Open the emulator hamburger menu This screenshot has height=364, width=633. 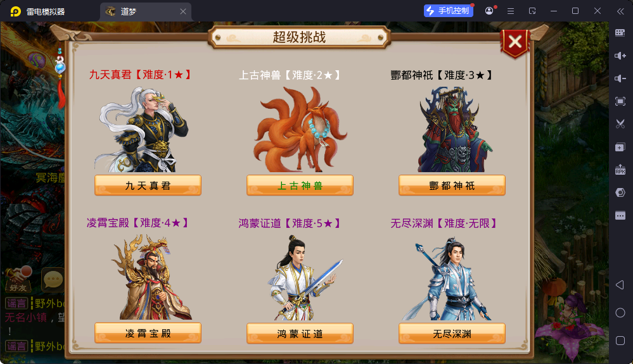coord(511,11)
